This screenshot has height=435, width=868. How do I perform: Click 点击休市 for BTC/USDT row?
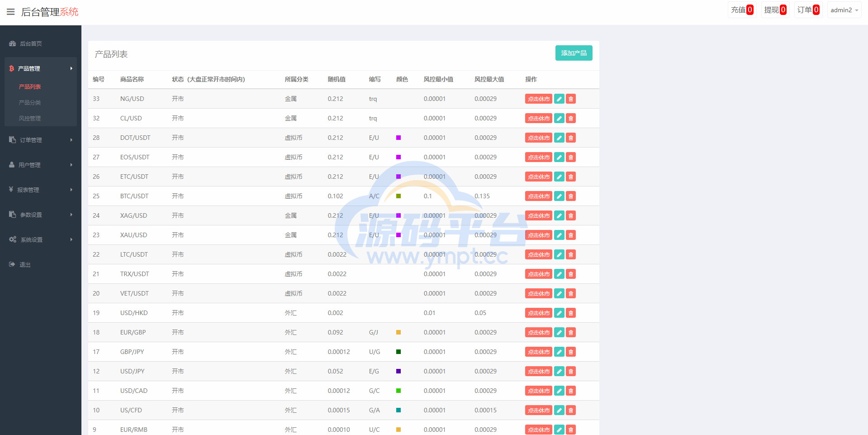(539, 196)
